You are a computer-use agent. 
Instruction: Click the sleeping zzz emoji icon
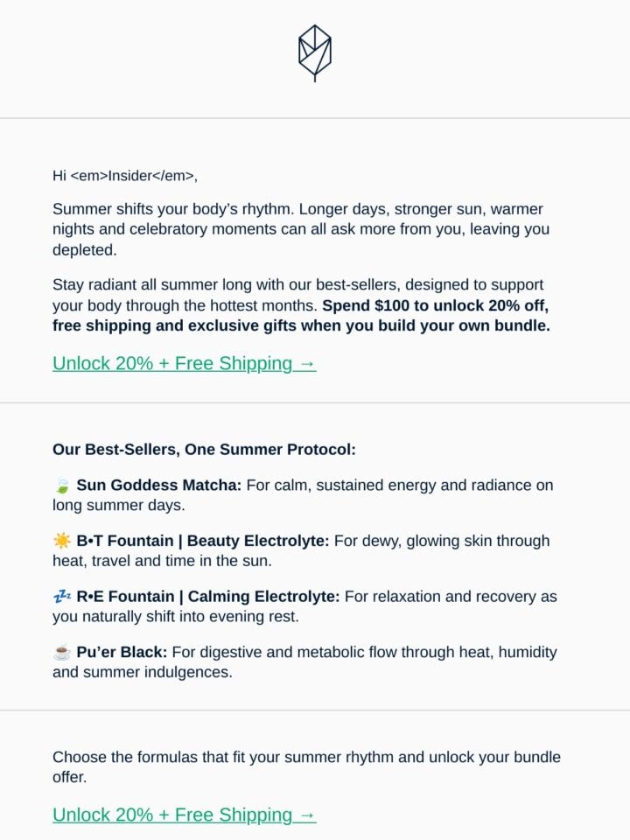[62, 596]
